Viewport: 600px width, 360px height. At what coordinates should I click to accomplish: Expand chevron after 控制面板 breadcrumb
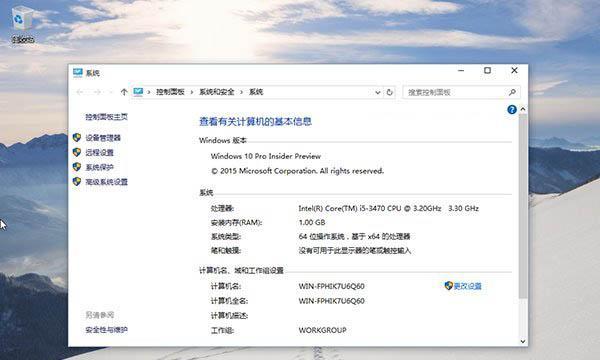(191, 92)
